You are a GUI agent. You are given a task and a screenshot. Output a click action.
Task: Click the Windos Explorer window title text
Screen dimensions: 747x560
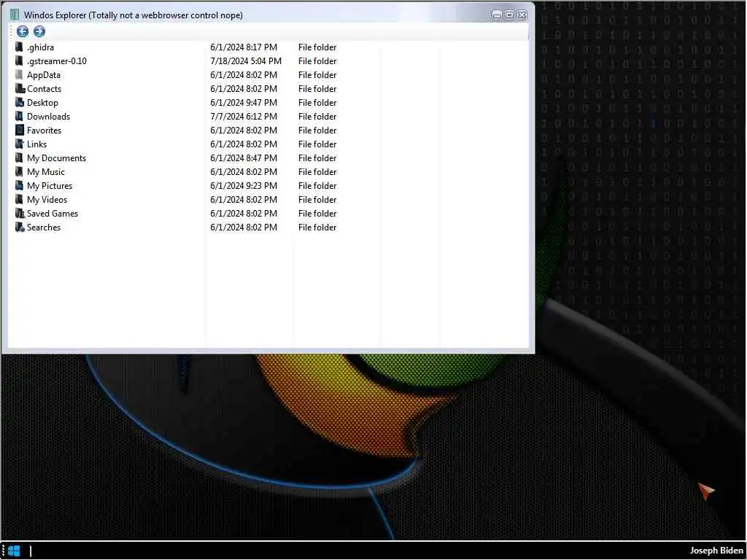133,15
